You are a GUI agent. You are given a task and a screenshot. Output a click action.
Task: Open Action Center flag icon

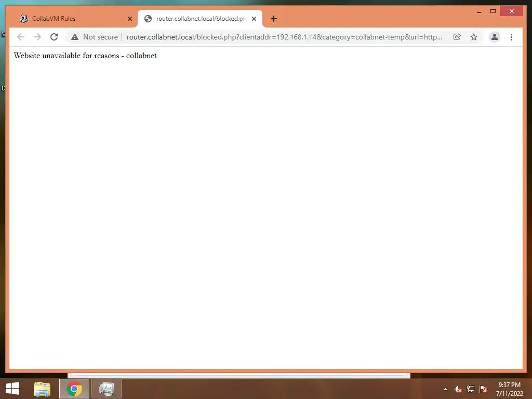(483, 389)
